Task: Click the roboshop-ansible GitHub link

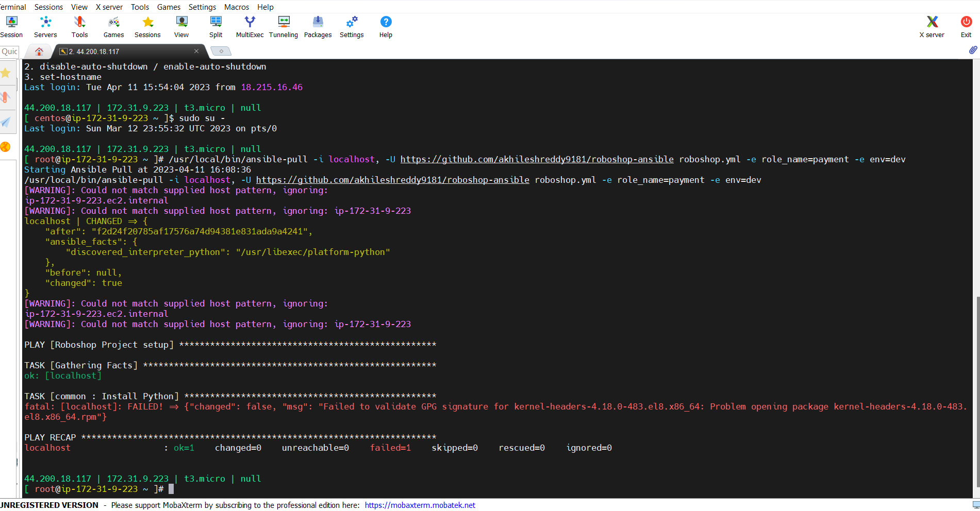Action: pyautogui.click(x=537, y=159)
